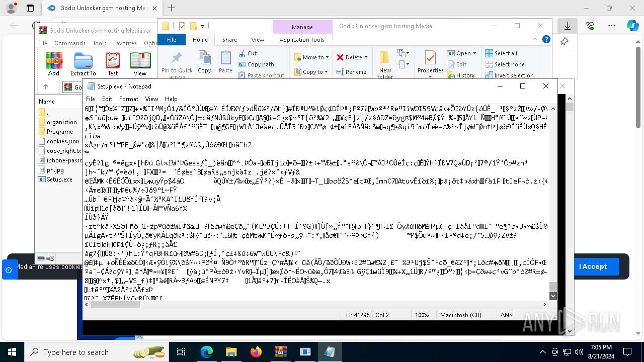
Task: Click the Properties icon in Explorer ribbon
Action: pos(431,62)
